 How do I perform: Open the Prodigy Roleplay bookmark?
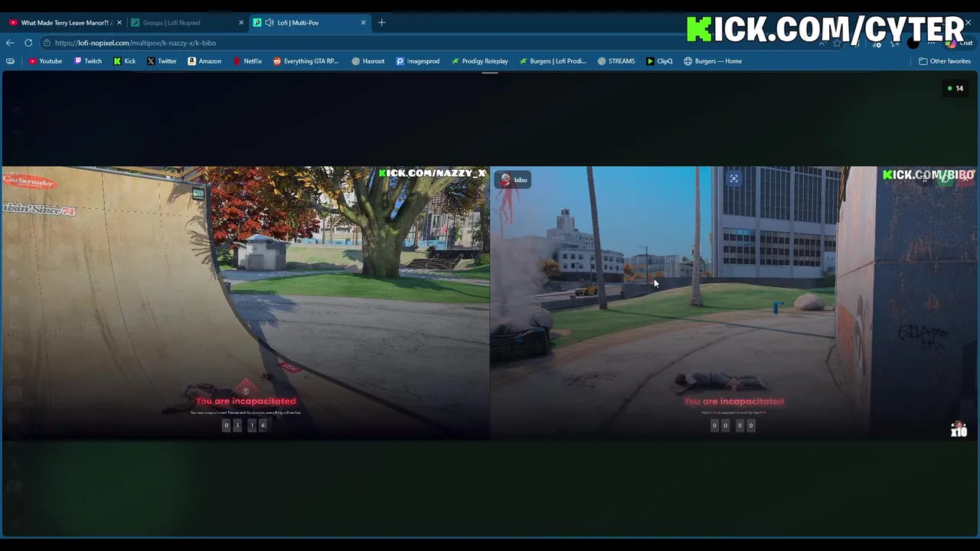tap(479, 61)
